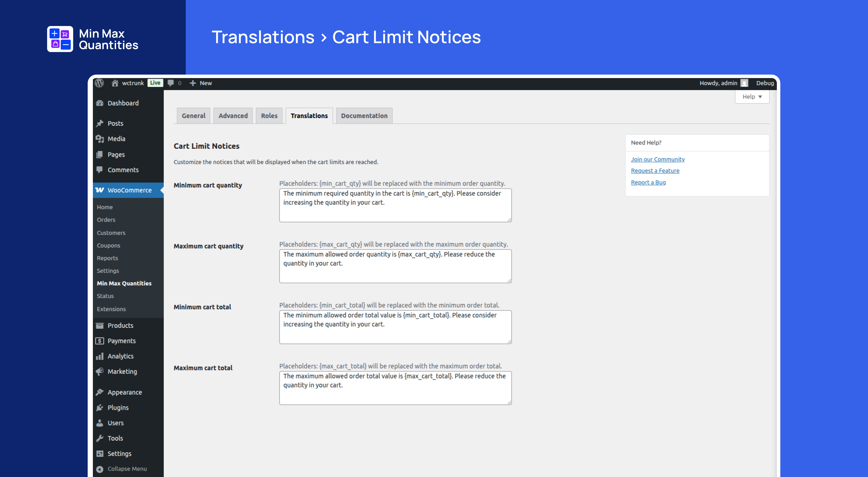
Task: Click the Media library icon
Action: [100, 139]
